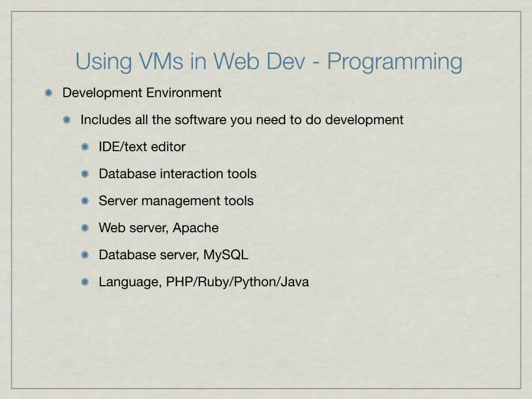Select the 'Web server, Apache' line

(x=158, y=228)
